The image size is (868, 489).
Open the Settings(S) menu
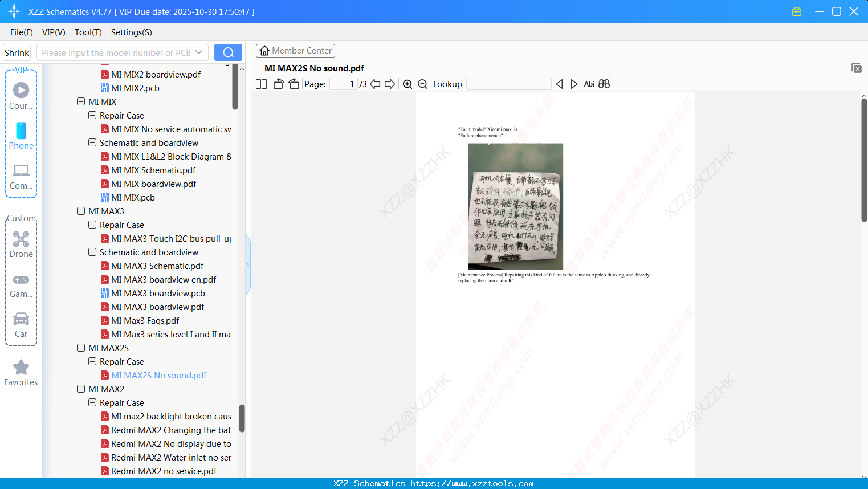pyautogui.click(x=132, y=32)
